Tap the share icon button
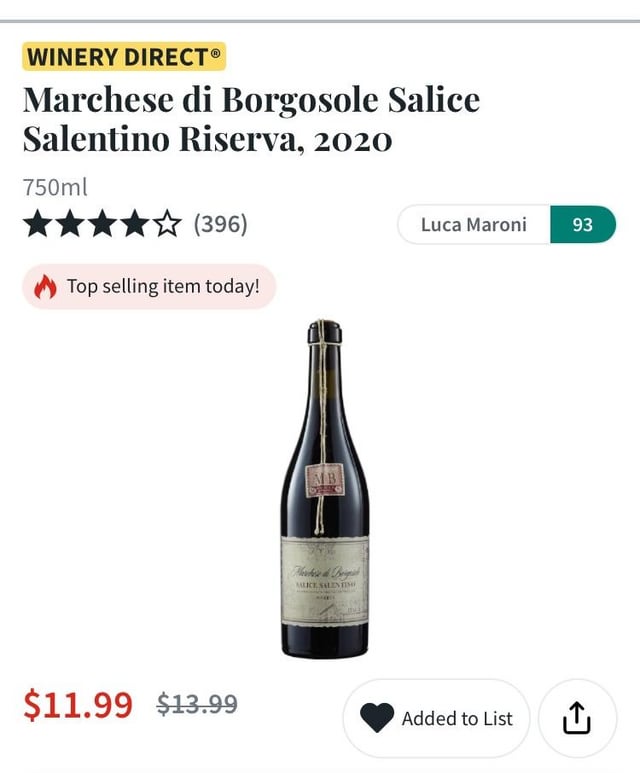This screenshot has width=640, height=773. 577,718
